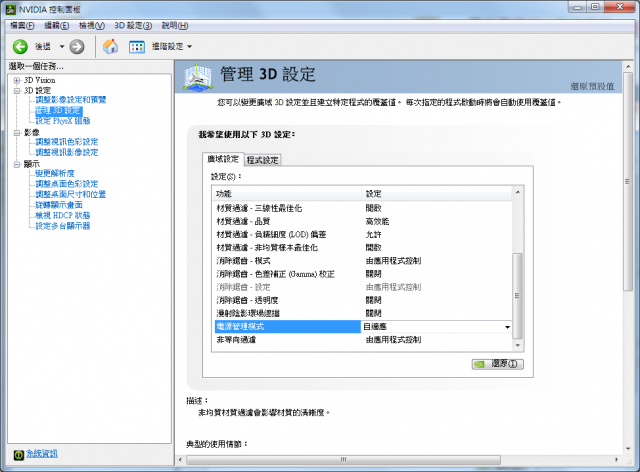640x472 pixels.
Task: Click main panel scroll up arrow
Action: [x=628, y=67]
